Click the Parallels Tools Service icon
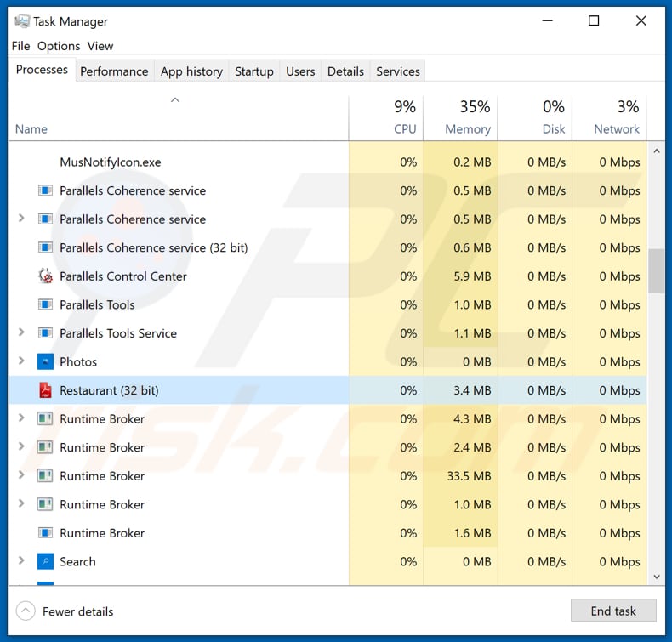 [x=45, y=332]
